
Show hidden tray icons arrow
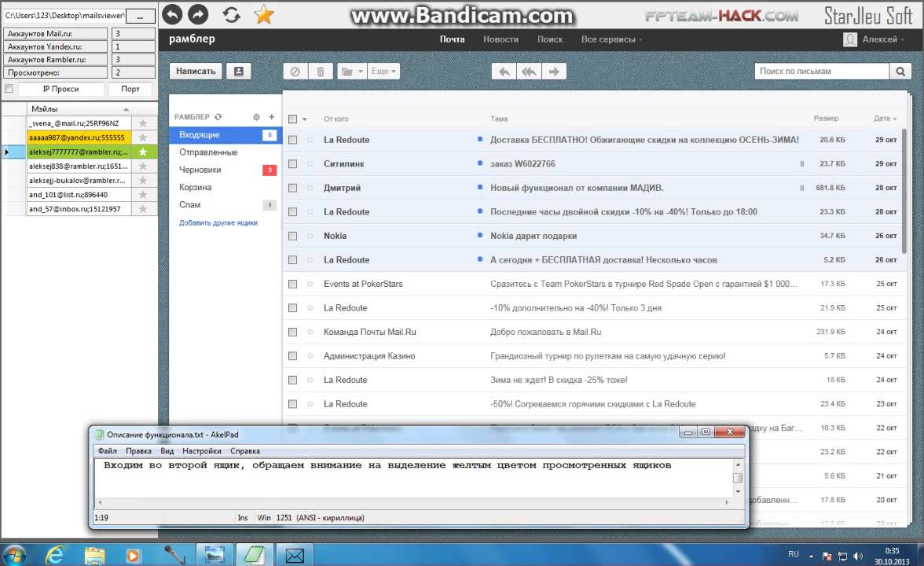point(811,556)
